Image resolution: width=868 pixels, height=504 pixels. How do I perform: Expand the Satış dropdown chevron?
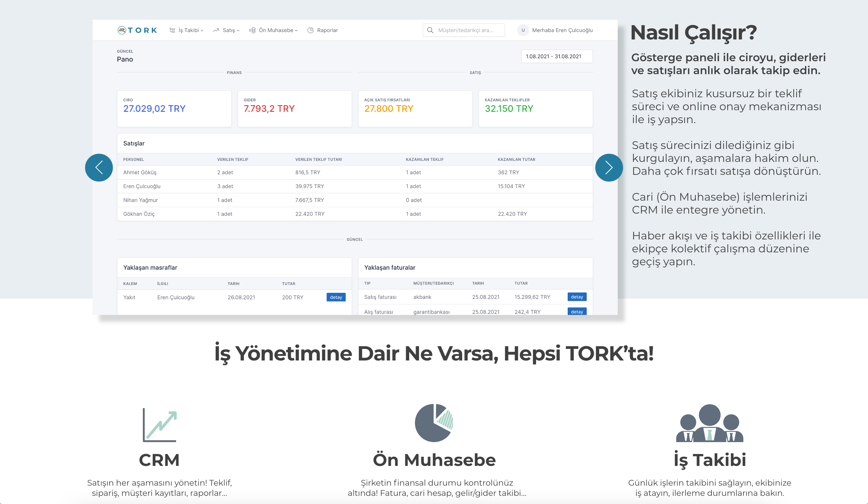click(238, 31)
